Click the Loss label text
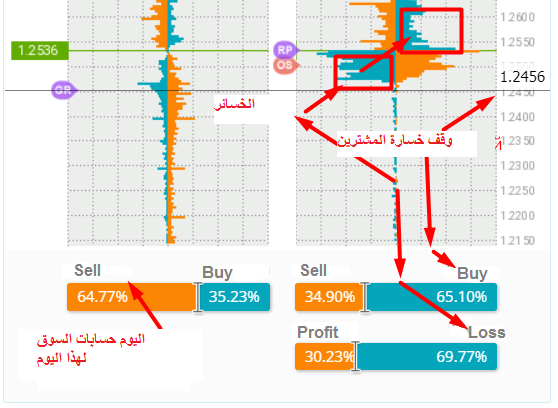Viewport: 558px width, 408px height. click(486, 333)
